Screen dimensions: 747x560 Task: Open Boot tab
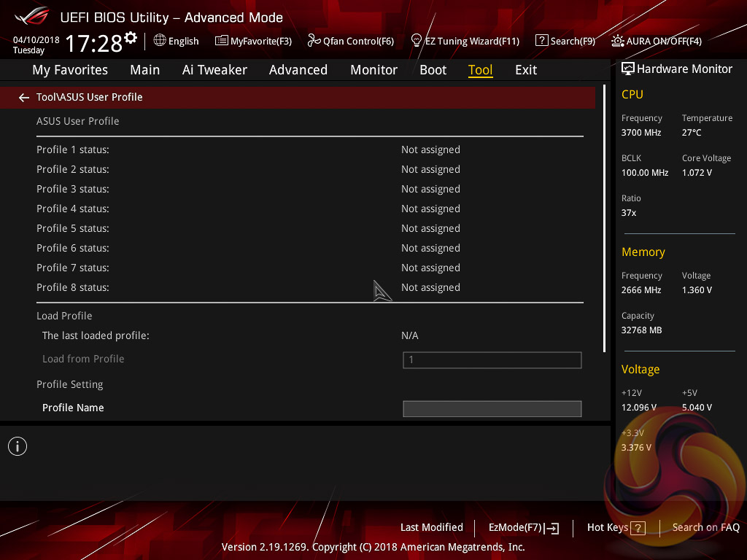[x=433, y=70]
